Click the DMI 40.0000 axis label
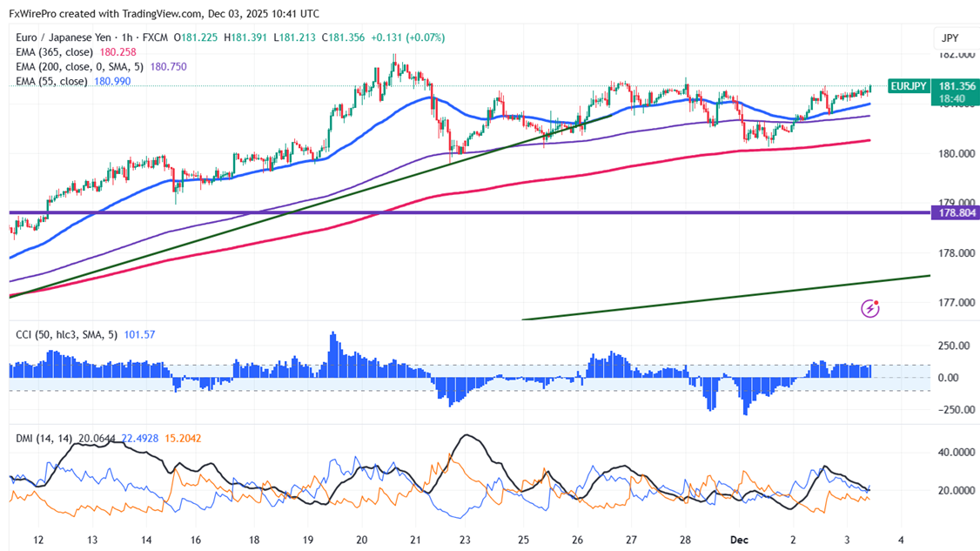Screen dimensions: 980x551 coord(957,452)
